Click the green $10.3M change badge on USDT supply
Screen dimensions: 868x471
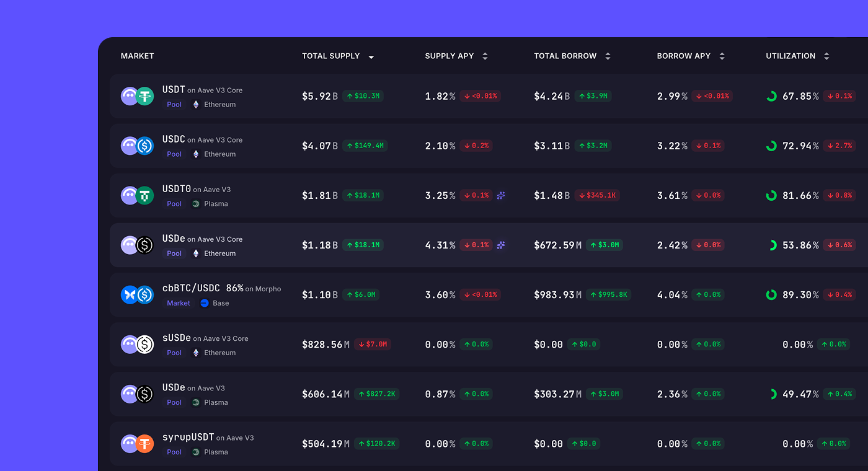coord(364,96)
